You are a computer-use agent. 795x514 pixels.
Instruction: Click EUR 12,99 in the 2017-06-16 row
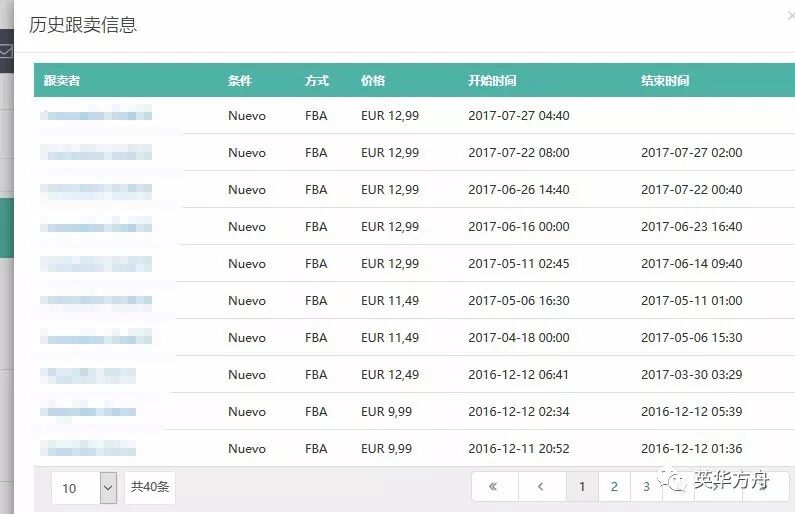coord(390,227)
